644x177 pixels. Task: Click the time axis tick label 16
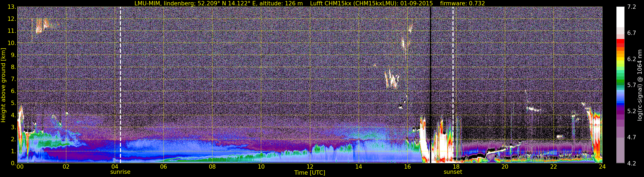[407, 167]
